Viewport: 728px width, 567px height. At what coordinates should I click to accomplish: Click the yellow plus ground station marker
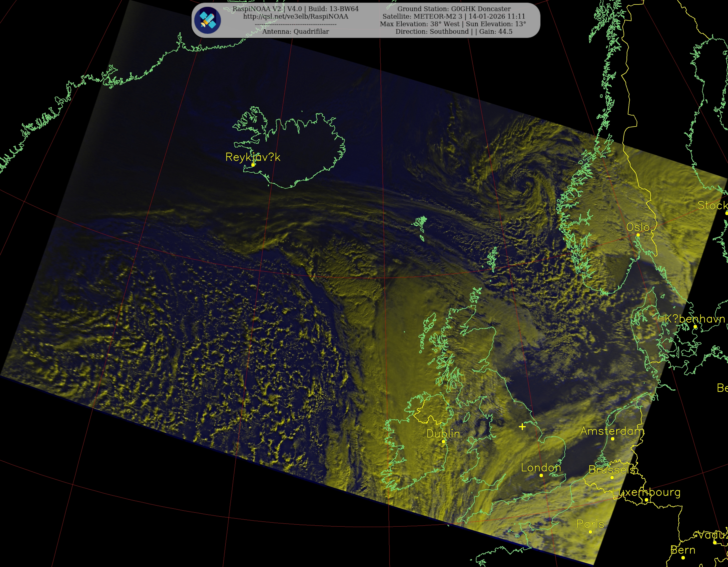pos(522,427)
